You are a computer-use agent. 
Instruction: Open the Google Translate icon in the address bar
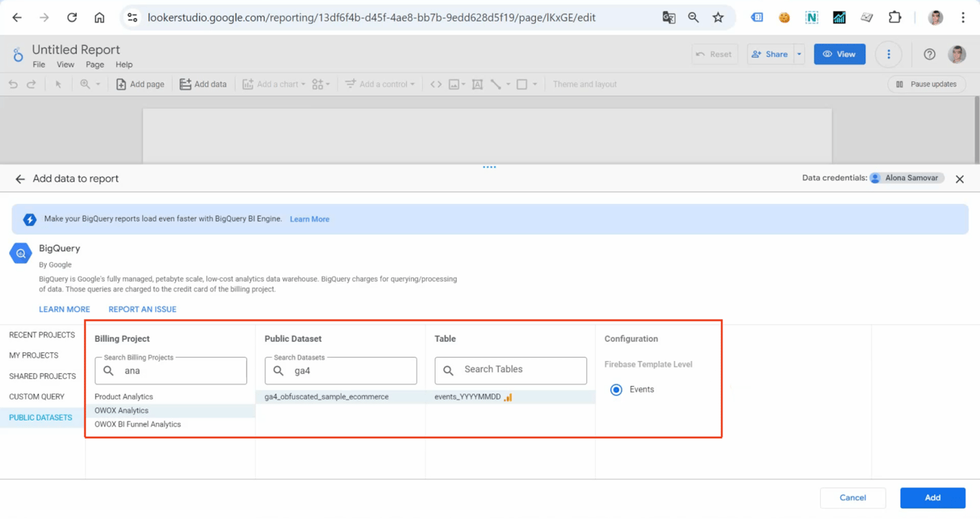click(x=669, y=17)
